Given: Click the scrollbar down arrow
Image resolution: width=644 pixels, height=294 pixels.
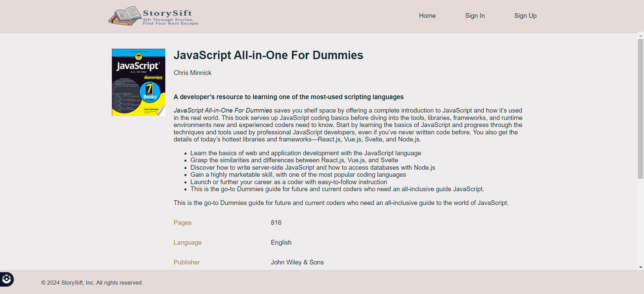Looking at the screenshot, I should tap(641, 267).
